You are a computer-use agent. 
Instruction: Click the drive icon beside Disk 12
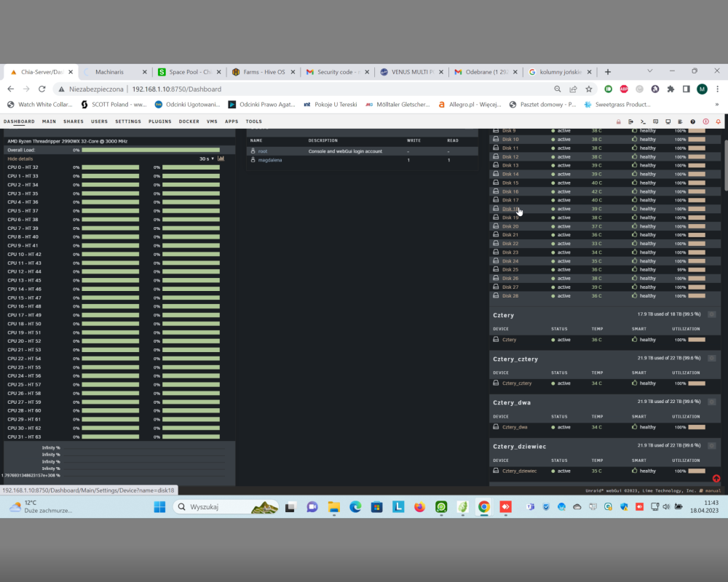496,157
